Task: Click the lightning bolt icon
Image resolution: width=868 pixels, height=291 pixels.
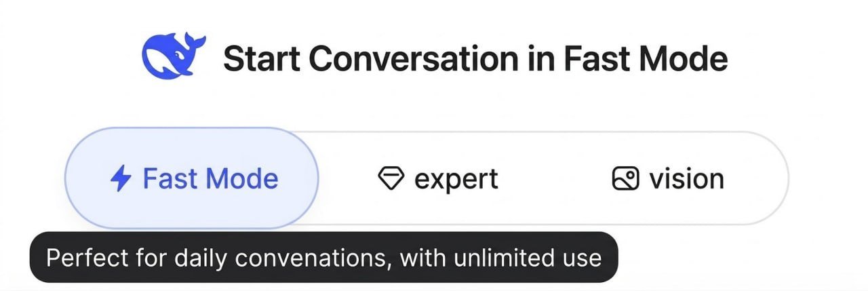Action: 121,179
